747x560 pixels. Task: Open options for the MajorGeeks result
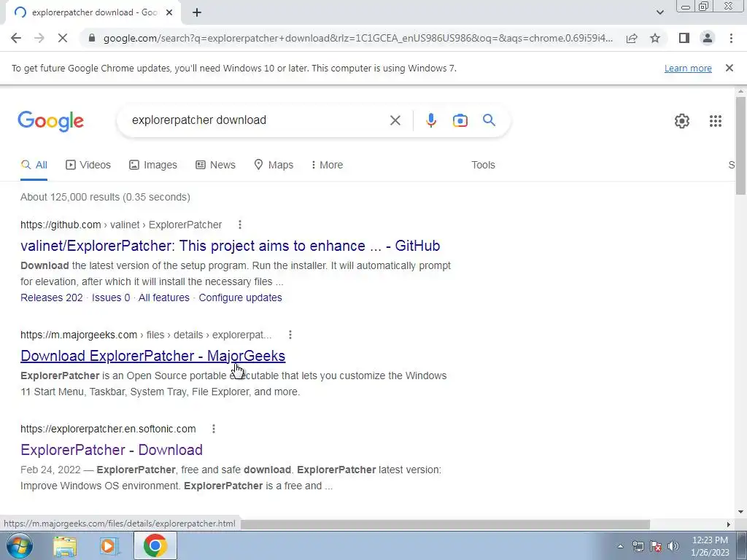point(290,335)
